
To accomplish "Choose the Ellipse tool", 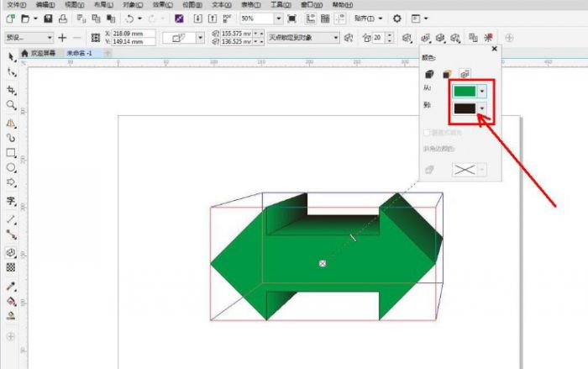I will tap(11, 167).
